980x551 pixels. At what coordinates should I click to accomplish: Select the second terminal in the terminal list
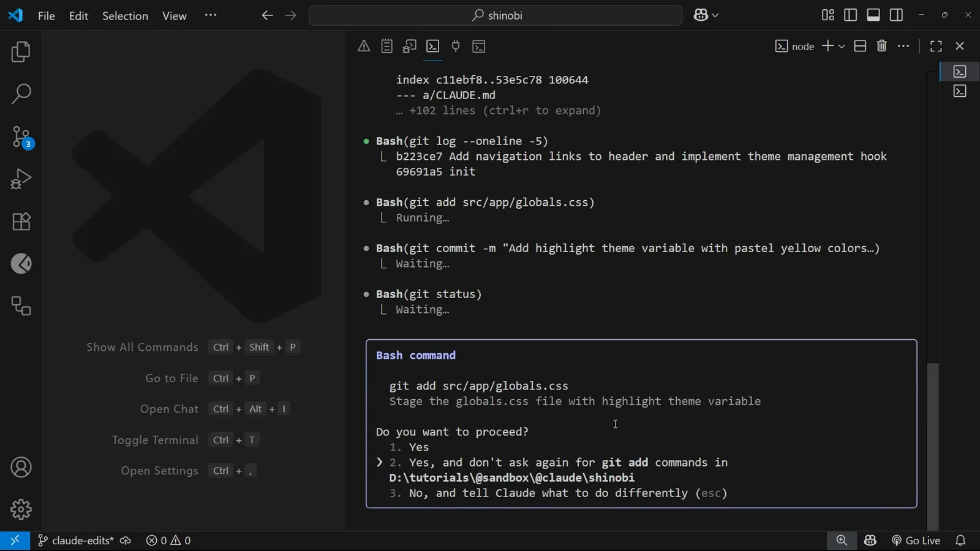tap(960, 91)
